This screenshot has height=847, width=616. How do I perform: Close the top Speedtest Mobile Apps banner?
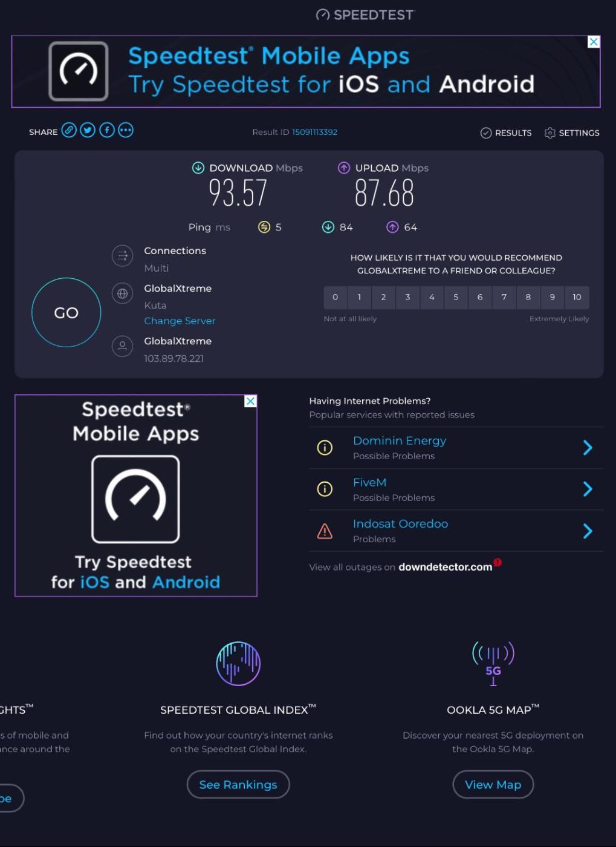pyautogui.click(x=594, y=42)
